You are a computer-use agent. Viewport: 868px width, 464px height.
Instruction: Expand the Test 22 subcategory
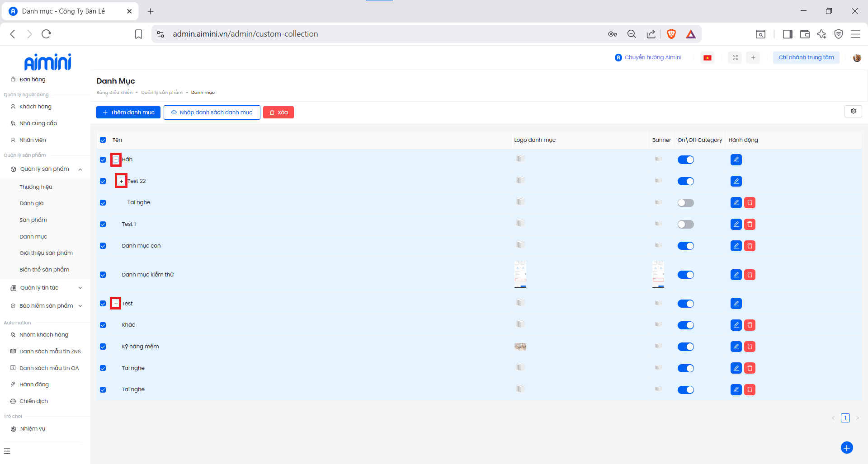point(121,181)
